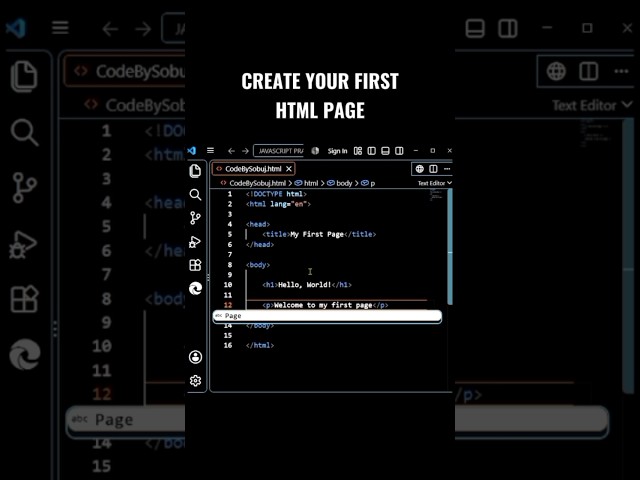This screenshot has width=640, height=480.
Task: Toggle the secondary side bar in the center window
Action: pos(399,151)
